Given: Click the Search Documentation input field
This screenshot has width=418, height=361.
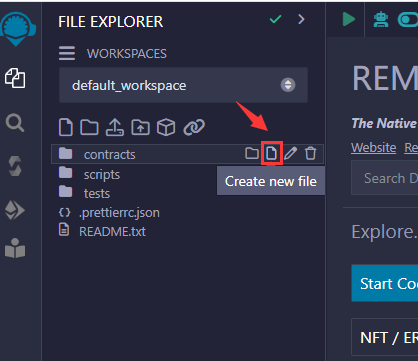Looking at the screenshot, I should click(385, 178).
